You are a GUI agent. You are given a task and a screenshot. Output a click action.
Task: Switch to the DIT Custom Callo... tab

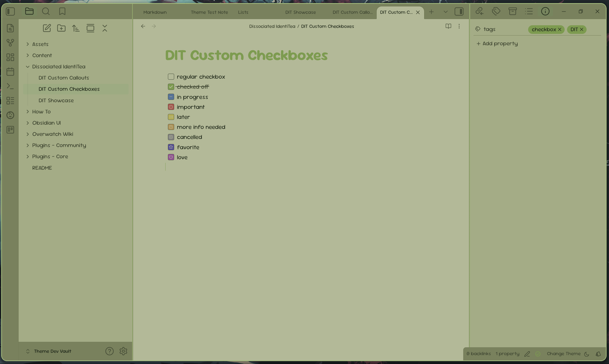click(352, 12)
